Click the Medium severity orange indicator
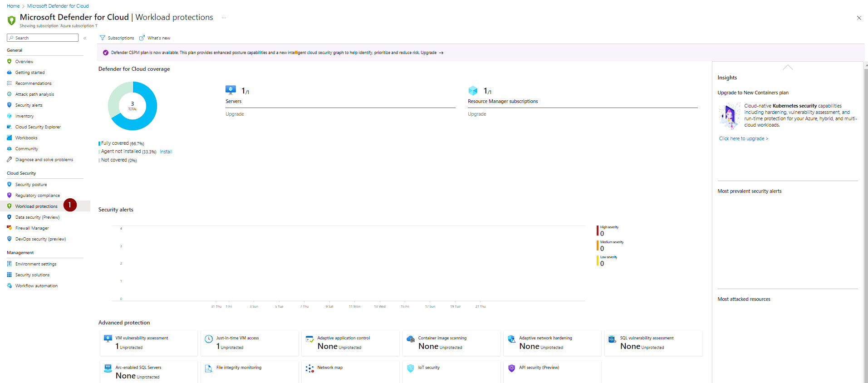 [597, 246]
